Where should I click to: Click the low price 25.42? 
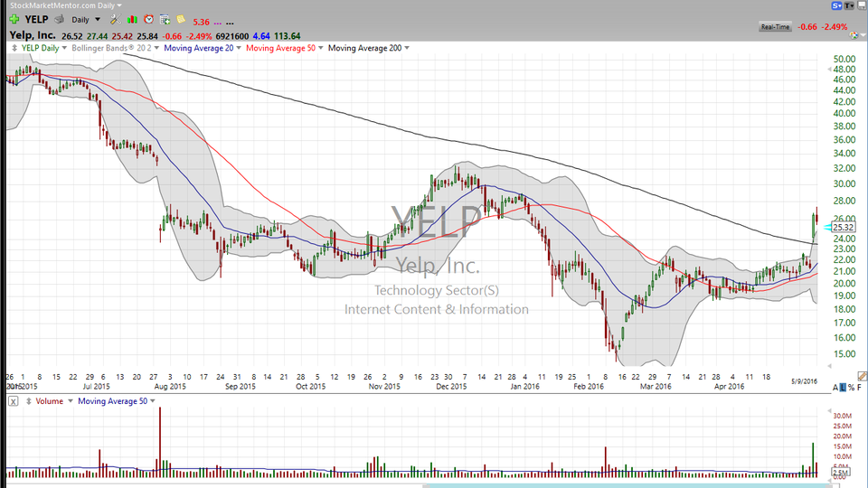[x=122, y=36]
